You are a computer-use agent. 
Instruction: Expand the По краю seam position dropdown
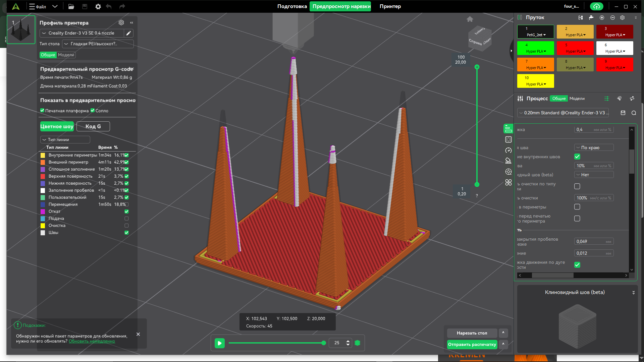(x=594, y=147)
